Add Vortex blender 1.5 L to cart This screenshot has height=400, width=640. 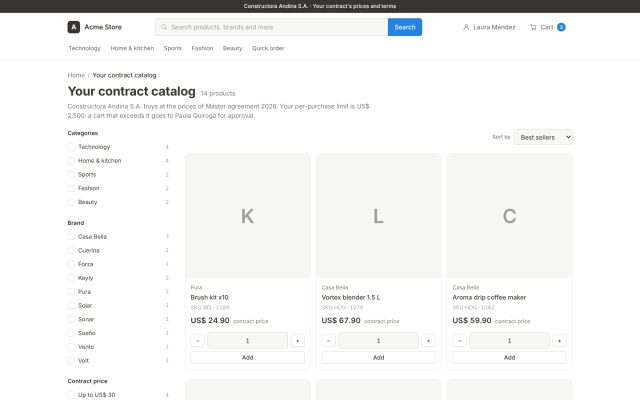[378, 358]
